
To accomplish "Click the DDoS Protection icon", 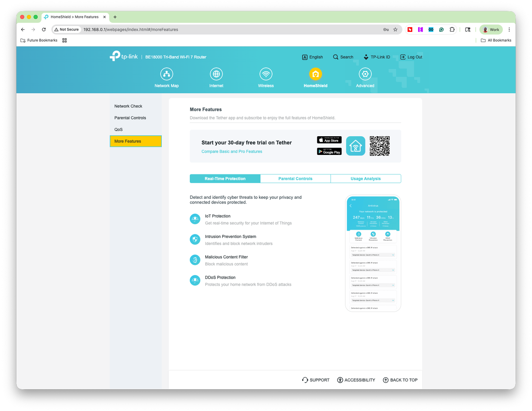I will 195,281.
